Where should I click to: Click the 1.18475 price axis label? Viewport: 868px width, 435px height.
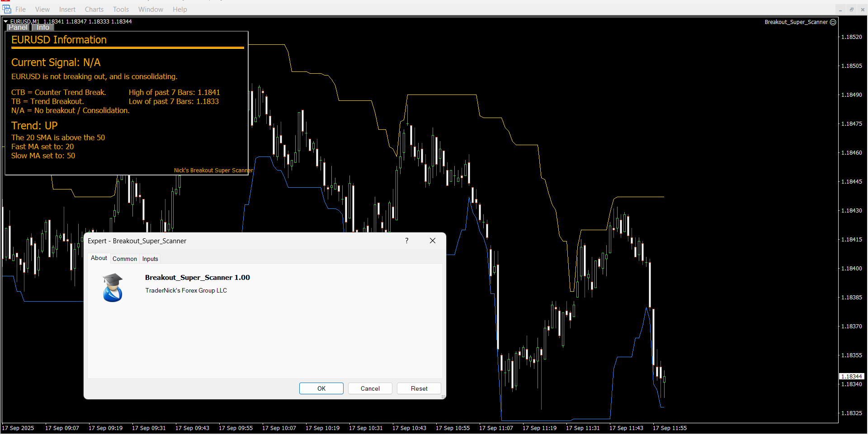852,124
